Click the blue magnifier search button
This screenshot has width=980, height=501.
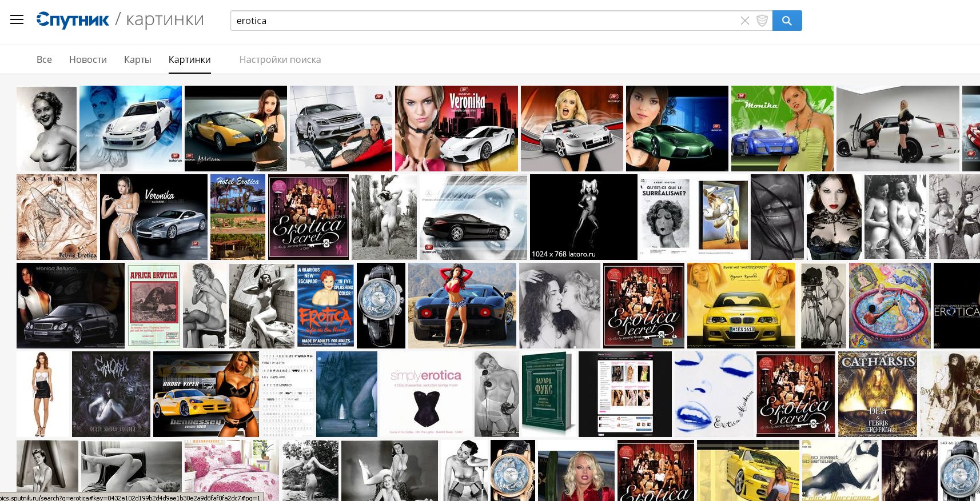[x=787, y=21]
